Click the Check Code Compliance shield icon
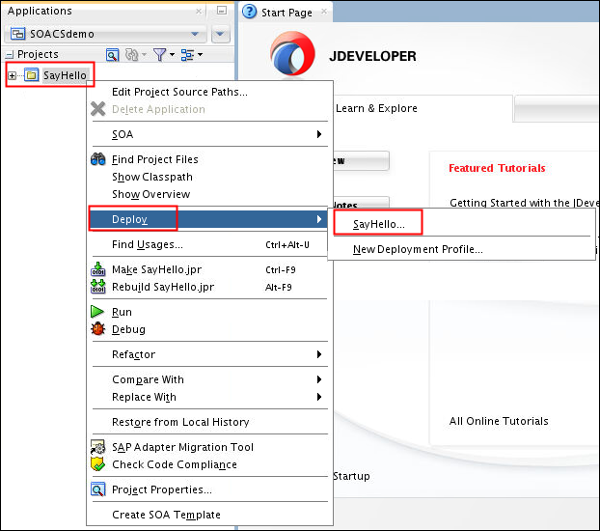The height and width of the screenshot is (531, 600). click(98, 464)
